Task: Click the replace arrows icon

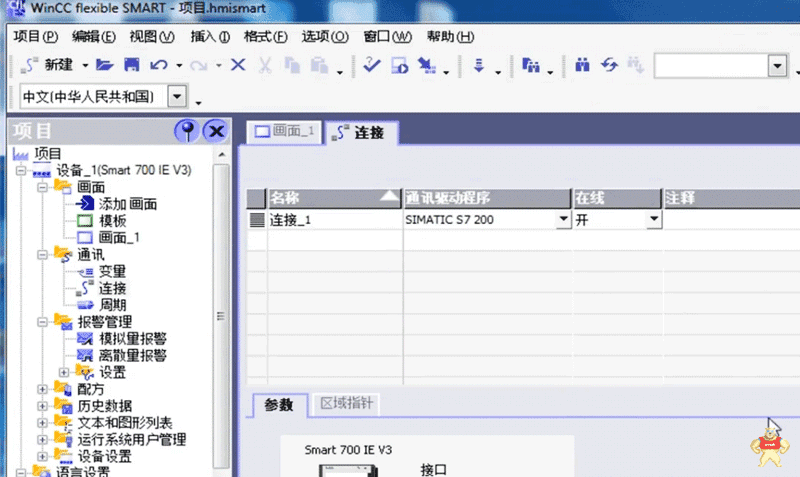Action: [x=609, y=65]
